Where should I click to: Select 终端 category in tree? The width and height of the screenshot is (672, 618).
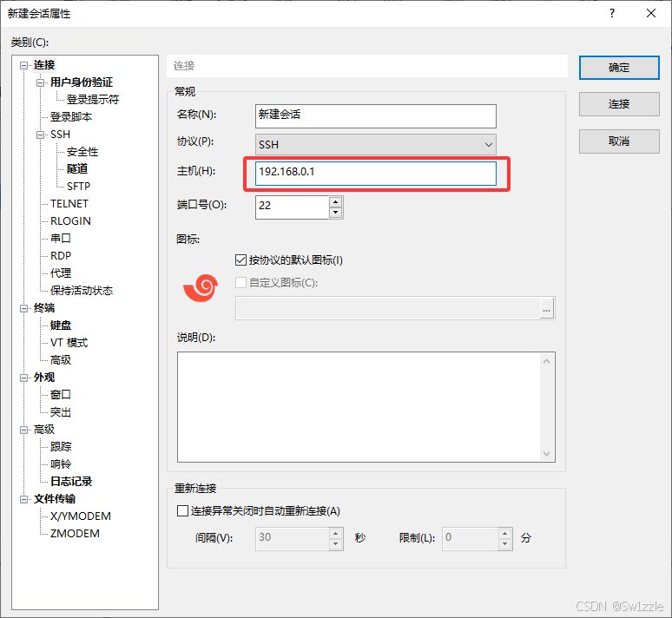(x=44, y=308)
